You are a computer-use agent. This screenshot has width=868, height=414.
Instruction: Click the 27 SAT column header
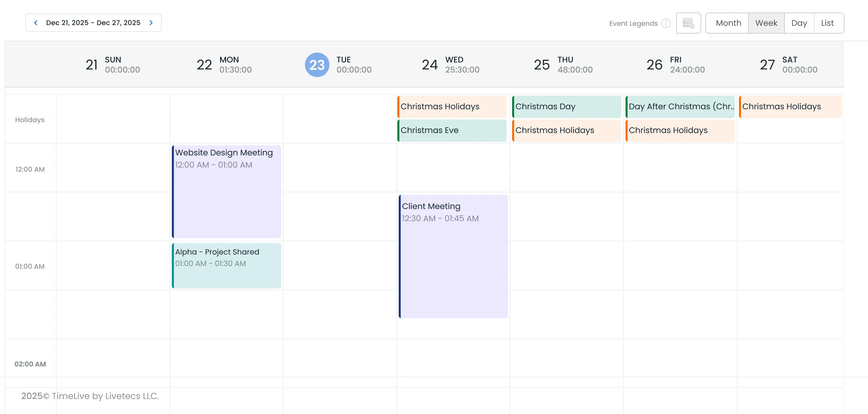pos(789,64)
